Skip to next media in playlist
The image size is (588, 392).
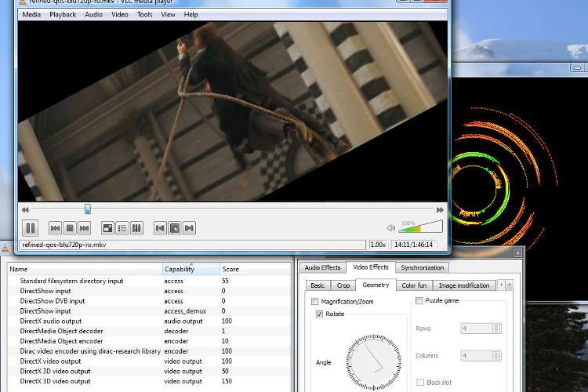(84, 228)
